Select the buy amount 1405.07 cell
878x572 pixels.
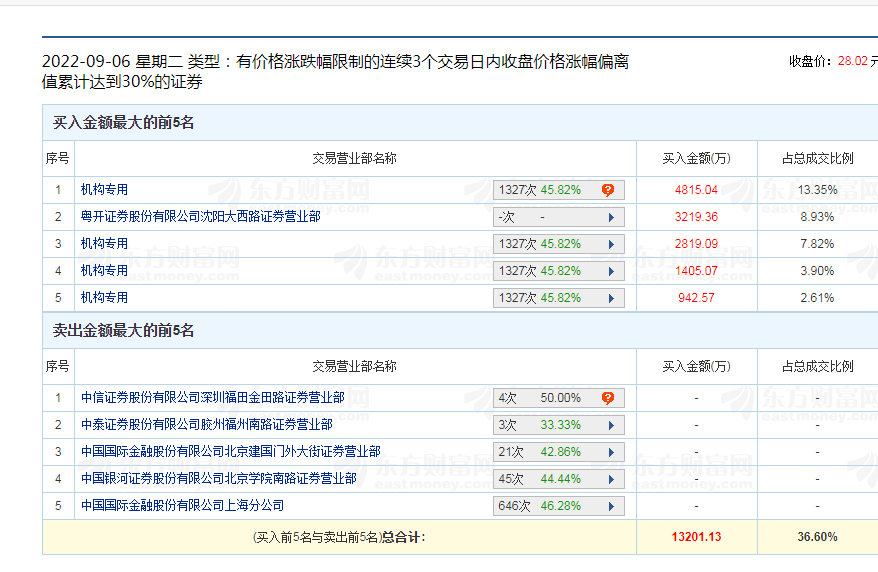point(696,271)
